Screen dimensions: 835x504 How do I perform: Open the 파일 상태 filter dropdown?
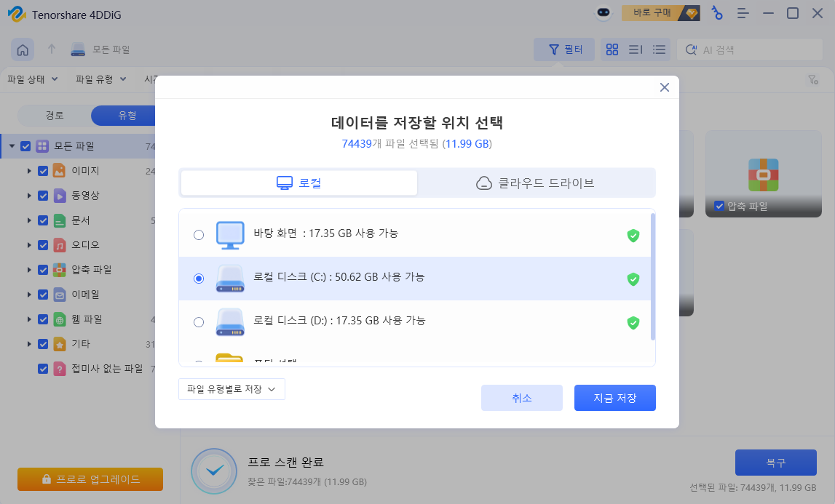[x=29, y=79]
